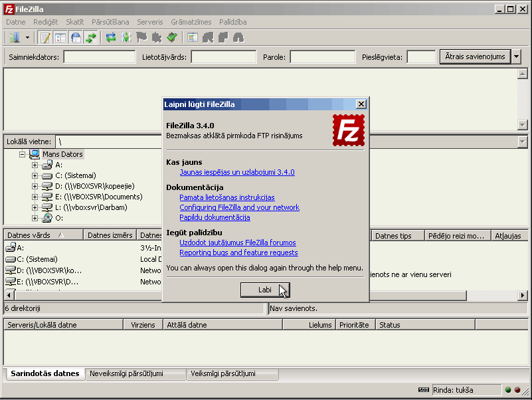Expand the E: (\\VBOXSVR\Documents) node
The image size is (532, 400).
pos(35,197)
